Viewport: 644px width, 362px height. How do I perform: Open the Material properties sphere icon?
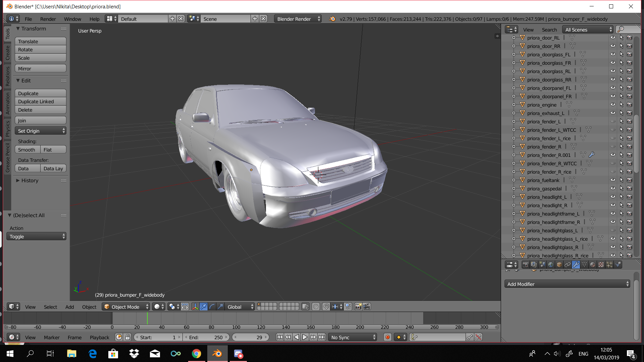pyautogui.click(x=593, y=265)
